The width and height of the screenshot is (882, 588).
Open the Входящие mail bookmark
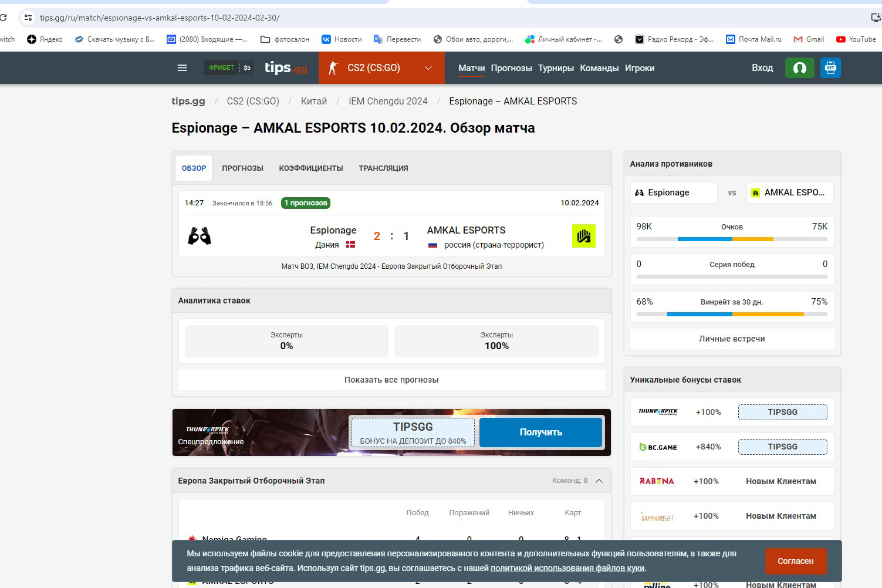click(207, 39)
